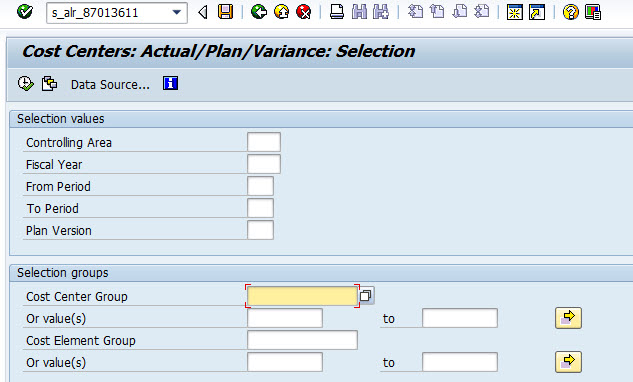Click the Cost Element Group label
The height and width of the screenshot is (382, 633).
[81, 341]
